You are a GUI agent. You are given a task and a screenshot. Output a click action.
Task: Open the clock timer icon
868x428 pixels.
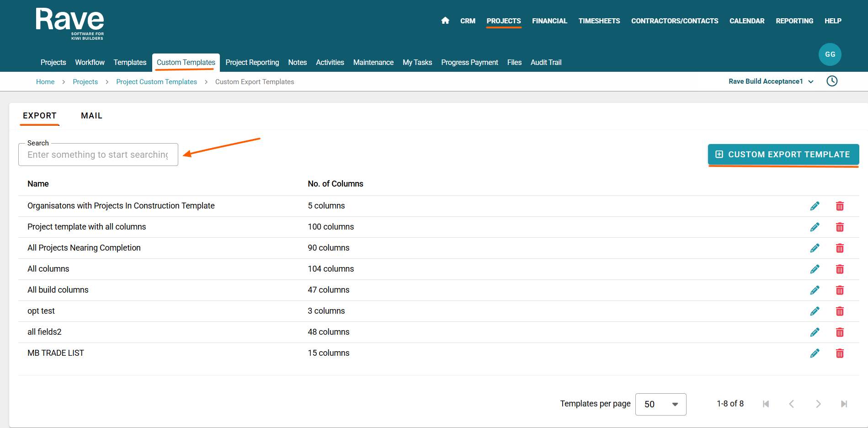[832, 81]
